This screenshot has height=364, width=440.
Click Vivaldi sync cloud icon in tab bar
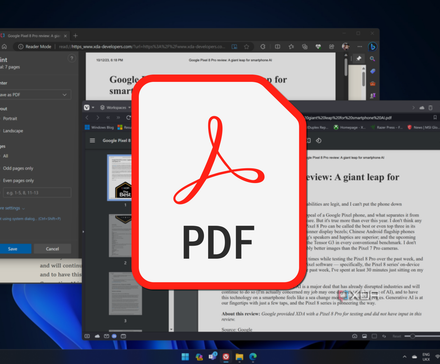pos(422,107)
